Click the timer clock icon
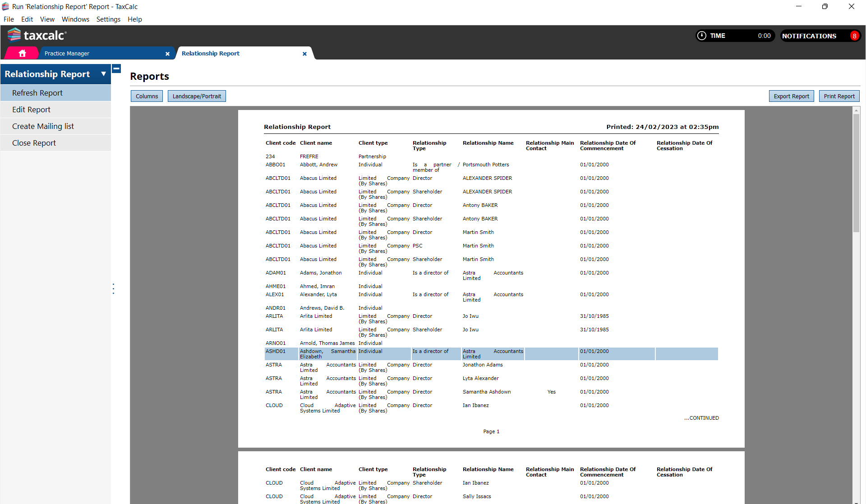This screenshot has width=866, height=504. coord(702,36)
